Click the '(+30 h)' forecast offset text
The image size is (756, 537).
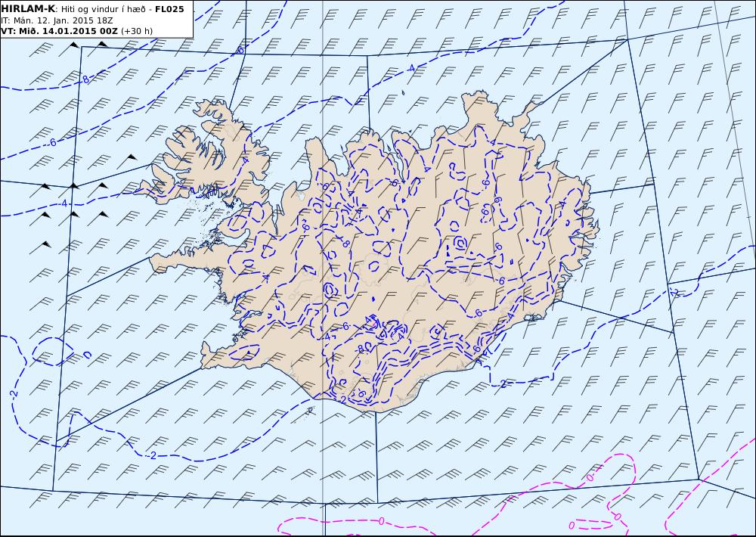pos(136,31)
